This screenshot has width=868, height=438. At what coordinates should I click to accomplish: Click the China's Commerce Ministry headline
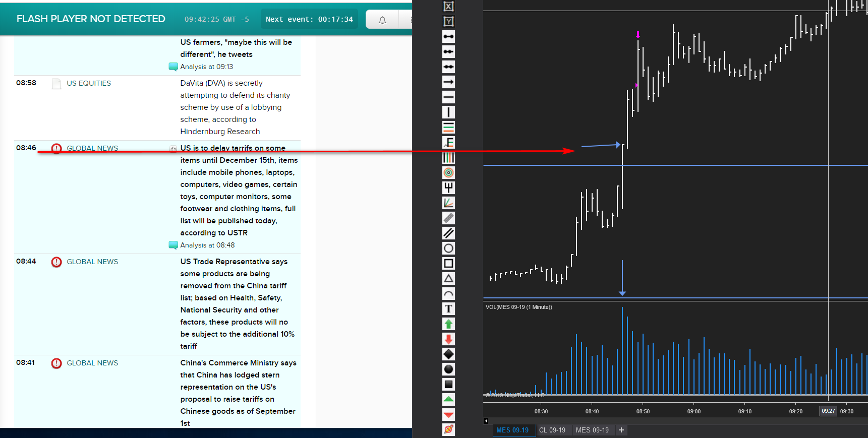[x=239, y=393]
